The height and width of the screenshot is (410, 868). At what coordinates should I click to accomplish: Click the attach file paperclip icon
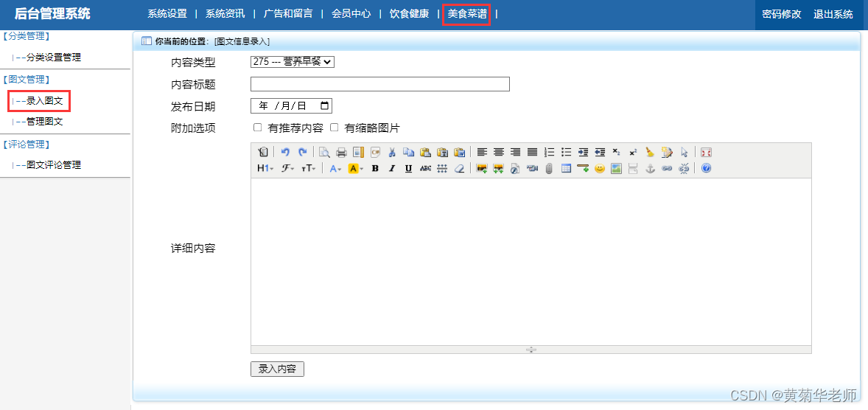pos(549,168)
